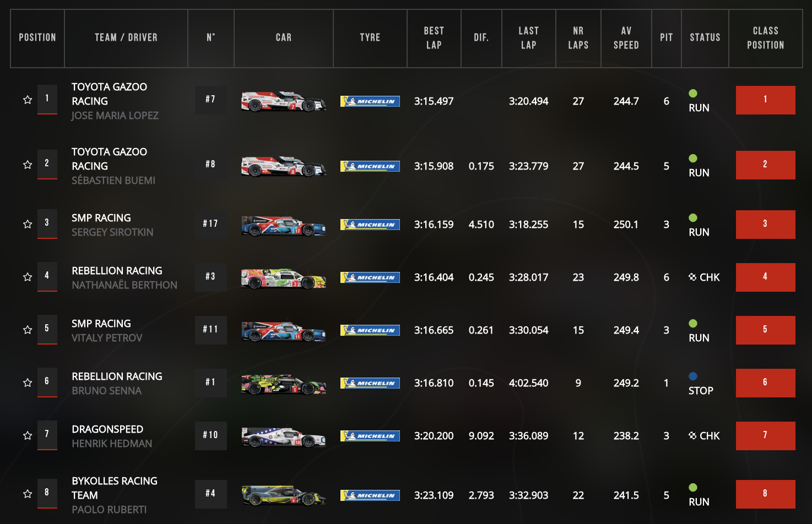Sort by Last Lap column header

(529, 38)
